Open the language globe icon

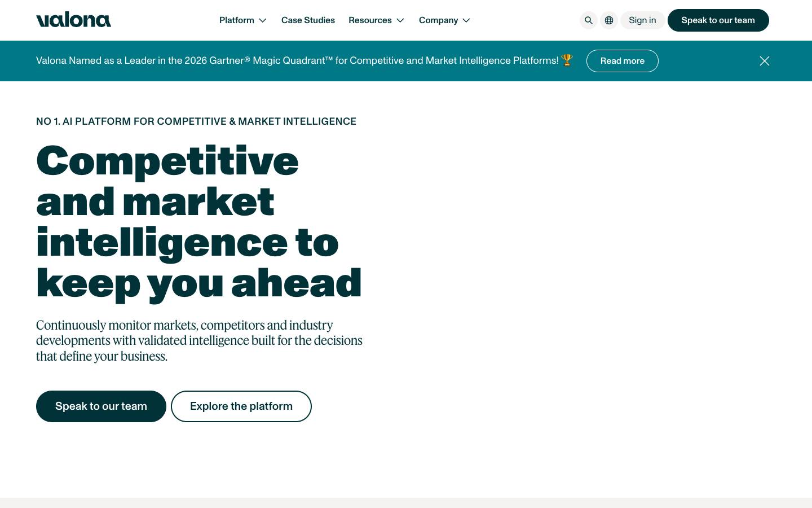tap(609, 20)
